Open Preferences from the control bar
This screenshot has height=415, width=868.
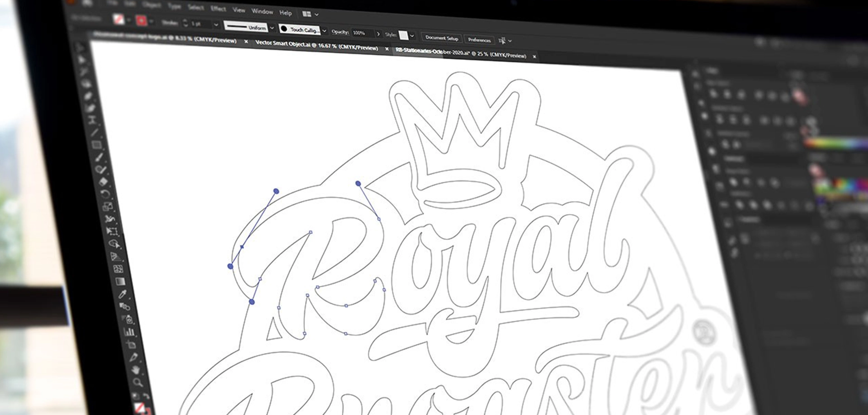click(x=479, y=40)
